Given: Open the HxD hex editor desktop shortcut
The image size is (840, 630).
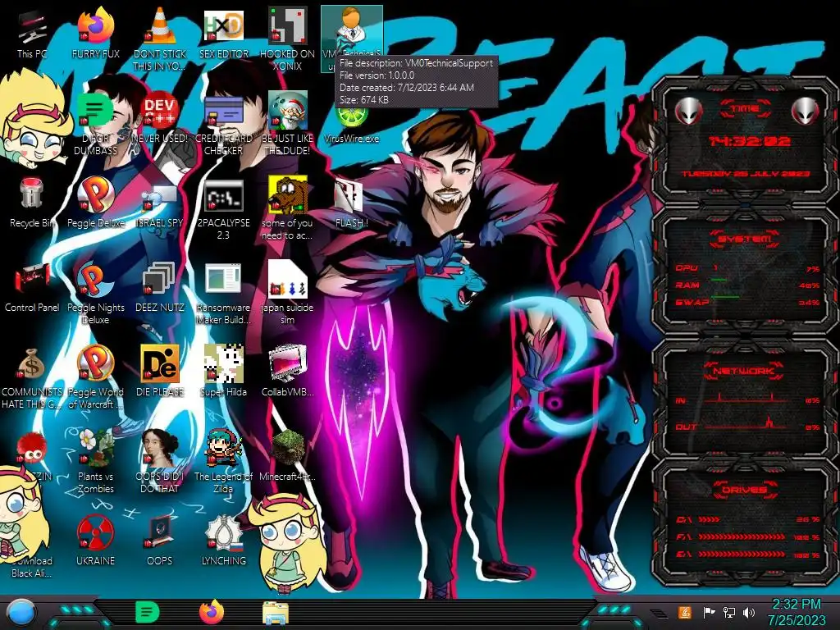Looking at the screenshot, I should 223,33.
